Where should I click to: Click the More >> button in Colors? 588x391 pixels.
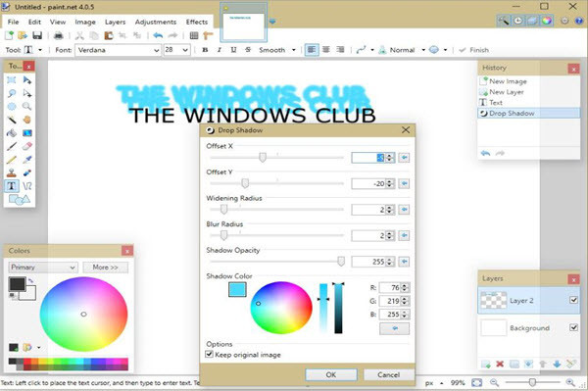point(106,268)
